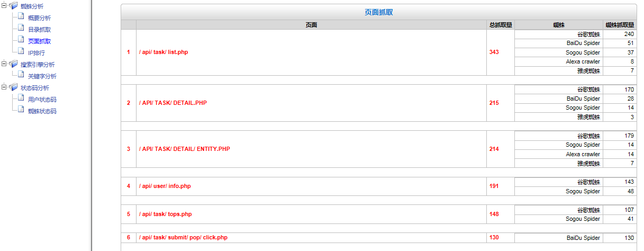Click Sogou Spider with count 37

tap(583, 52)
